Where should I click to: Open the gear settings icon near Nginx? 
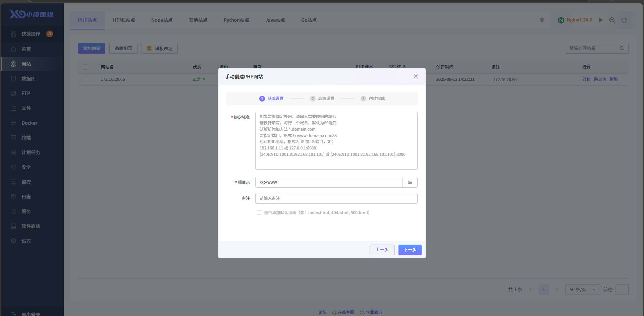click(542, 20)
